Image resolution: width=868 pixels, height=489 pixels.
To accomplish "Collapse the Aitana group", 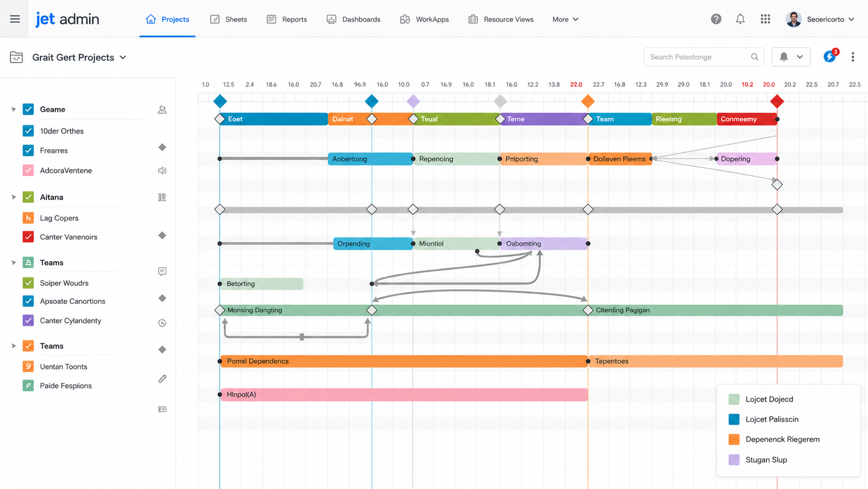I will click(13, 197).
